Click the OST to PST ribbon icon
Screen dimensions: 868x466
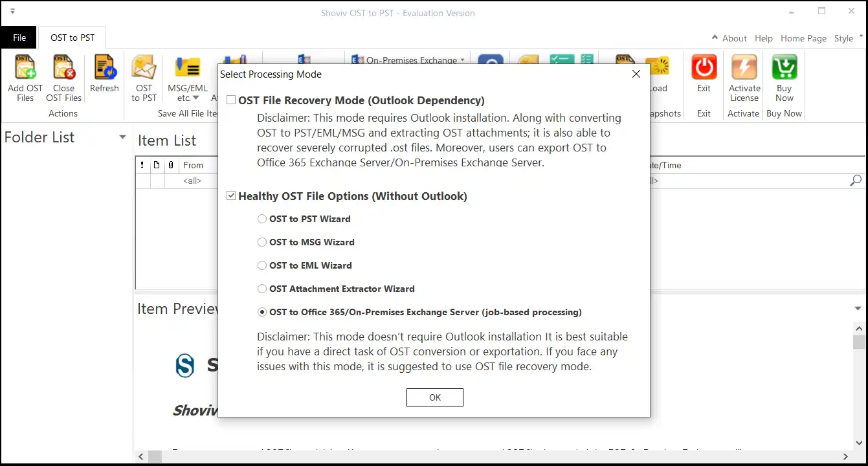click(x=144, y=67)
